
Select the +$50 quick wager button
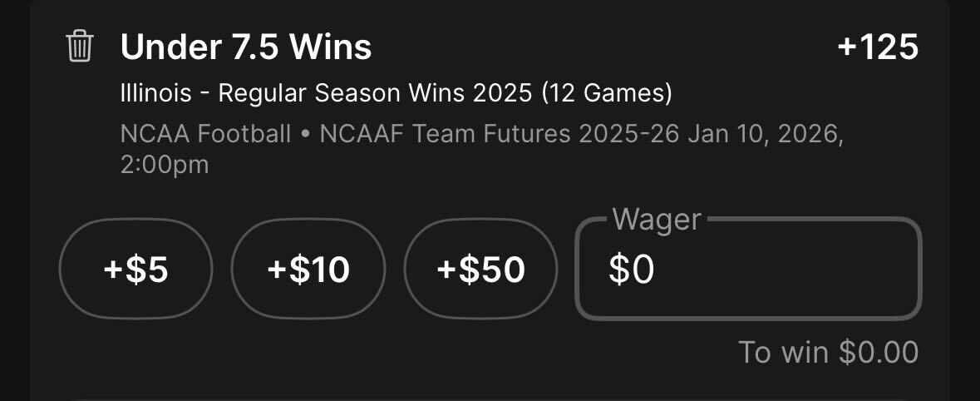[x=480, y=269]
